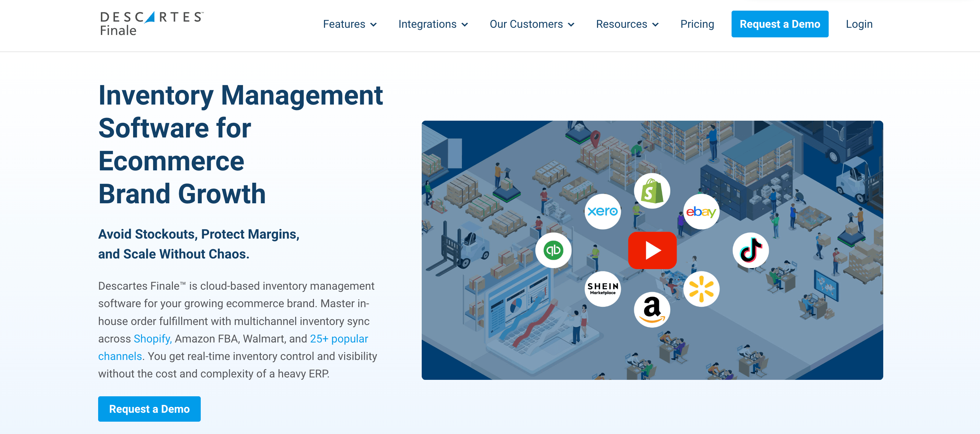Click the SHEIN Marketplace logo circle
Image resolution: width=980 pixels, height=434 pixels.
pyautogui.click(x=603, y=289)
